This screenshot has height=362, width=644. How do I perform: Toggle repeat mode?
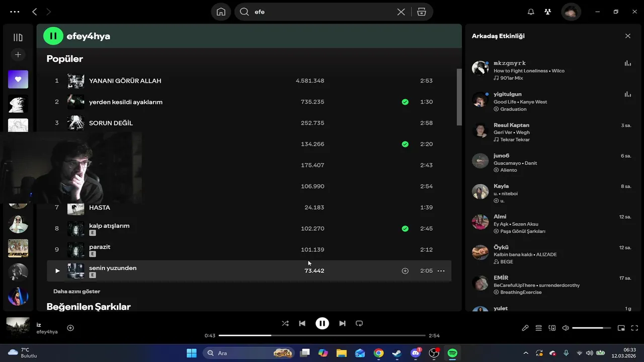coord(359,323)
